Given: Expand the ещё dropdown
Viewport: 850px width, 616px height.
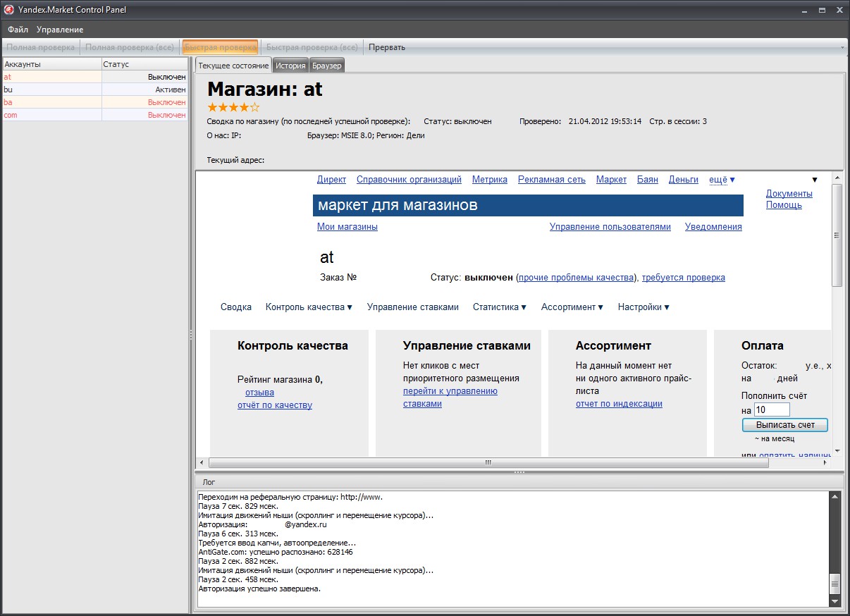Looking at the screenshot, I should tap(722, 180).
